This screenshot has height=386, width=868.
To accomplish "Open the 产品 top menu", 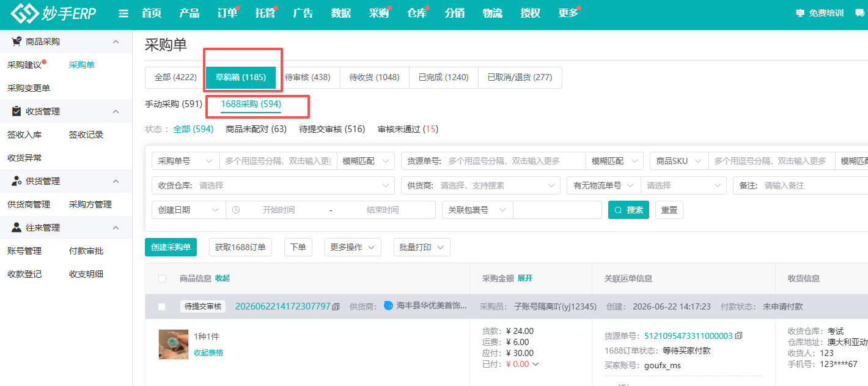I will pyautogui.click(x=189, y=13).
